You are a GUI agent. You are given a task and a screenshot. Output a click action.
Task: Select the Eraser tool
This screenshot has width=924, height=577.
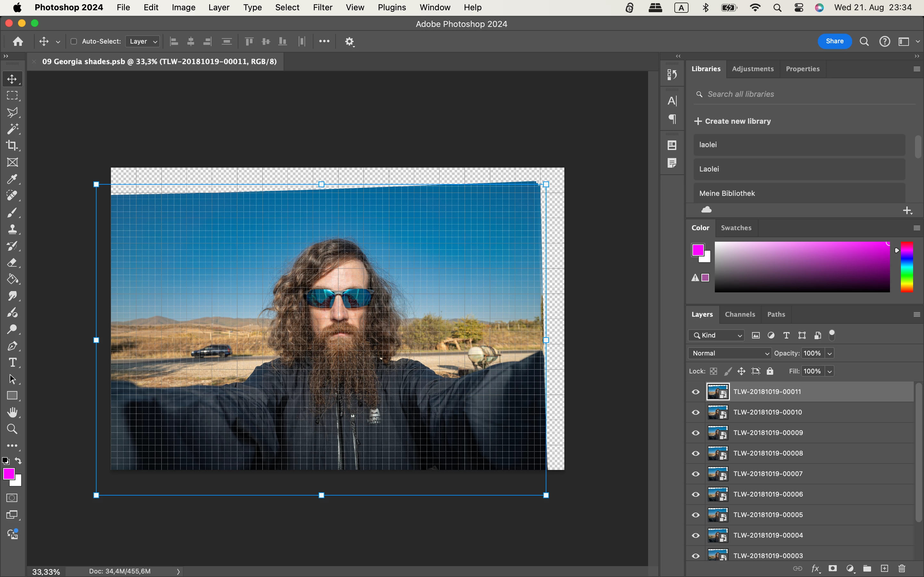12,263
